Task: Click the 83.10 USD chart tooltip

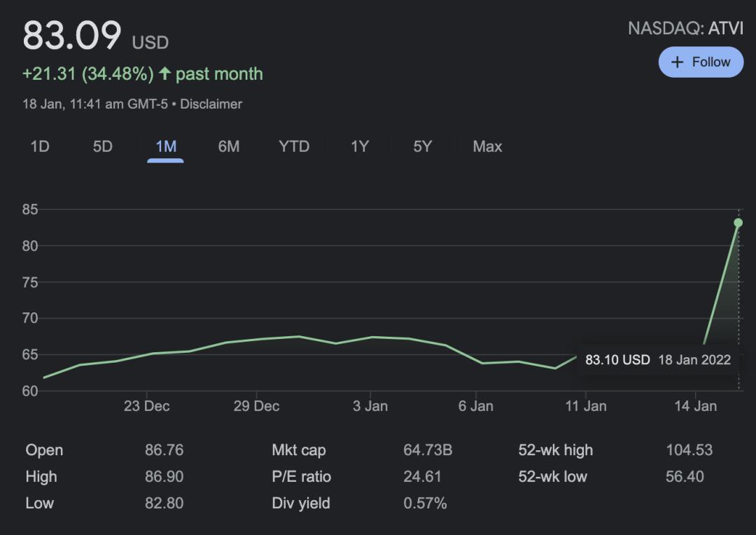Action: click(657, 360)
